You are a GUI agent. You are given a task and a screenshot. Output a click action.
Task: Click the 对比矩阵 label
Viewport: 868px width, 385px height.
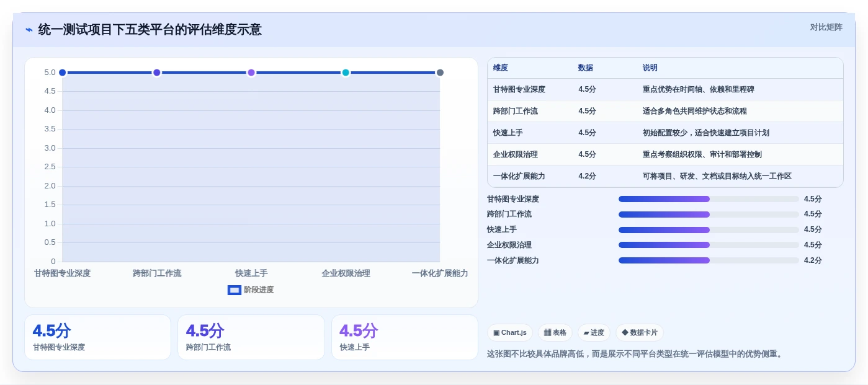pyautogui.click(x=826, y=27)
